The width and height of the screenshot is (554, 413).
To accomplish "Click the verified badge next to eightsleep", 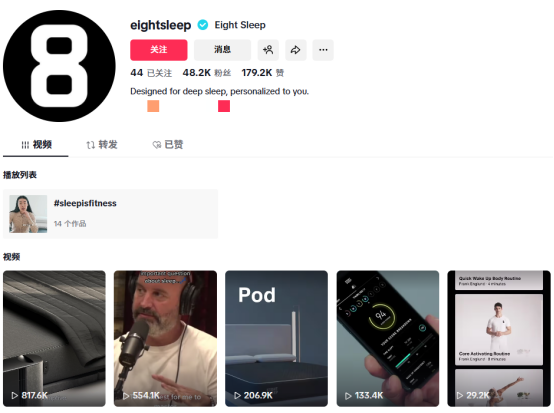I will [x=203, y=25].
